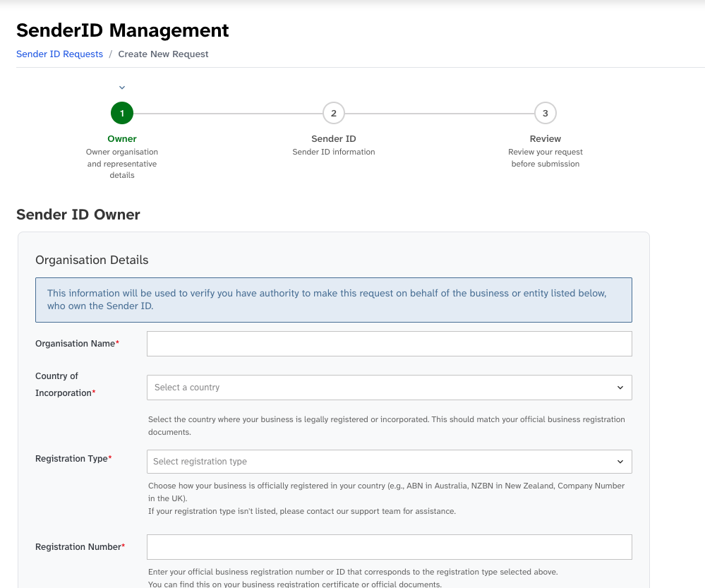Click the progress line between steps 2 and 3
This screenshot has height=588, width=705.
439,113
